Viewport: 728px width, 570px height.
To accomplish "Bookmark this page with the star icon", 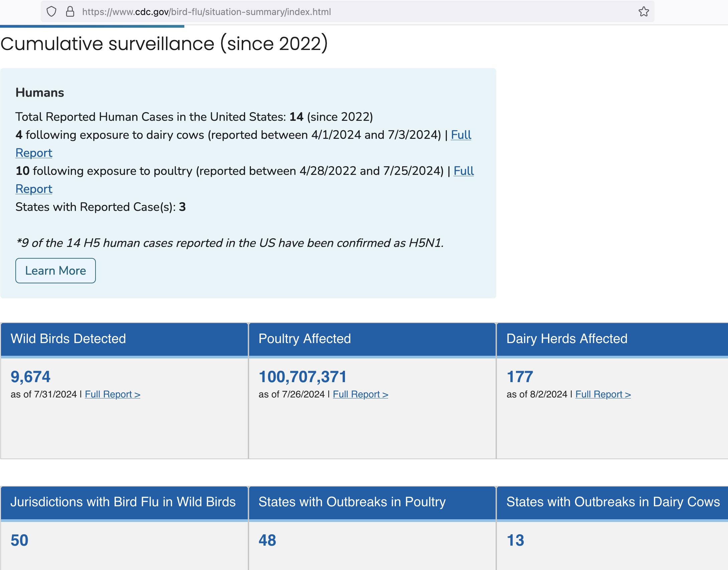I will [644, 12].
